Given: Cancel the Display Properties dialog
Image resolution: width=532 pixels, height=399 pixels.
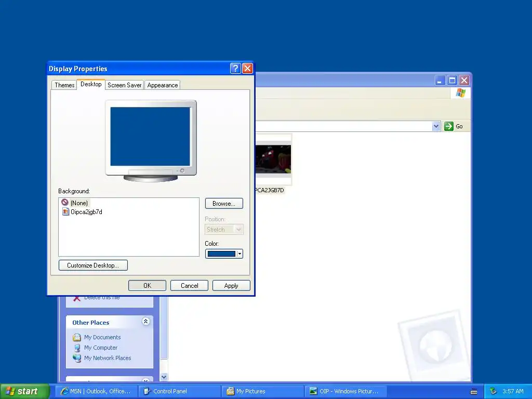Looking at the screenshot, I should (x=189, y=286).
